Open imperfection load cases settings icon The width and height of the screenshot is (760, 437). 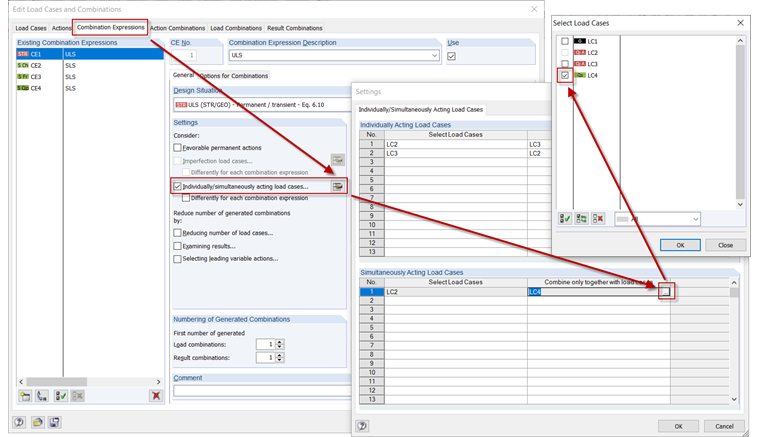[338, 160]
